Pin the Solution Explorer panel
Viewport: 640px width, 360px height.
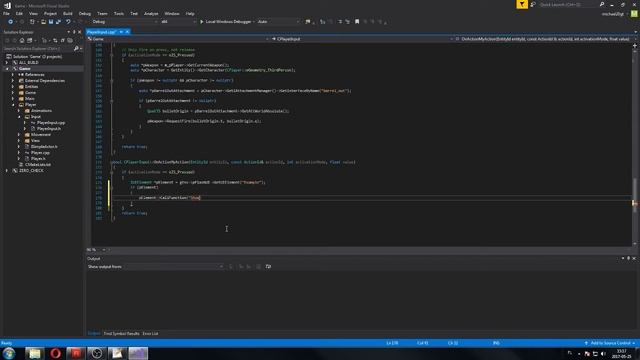[x=74, y=32]
